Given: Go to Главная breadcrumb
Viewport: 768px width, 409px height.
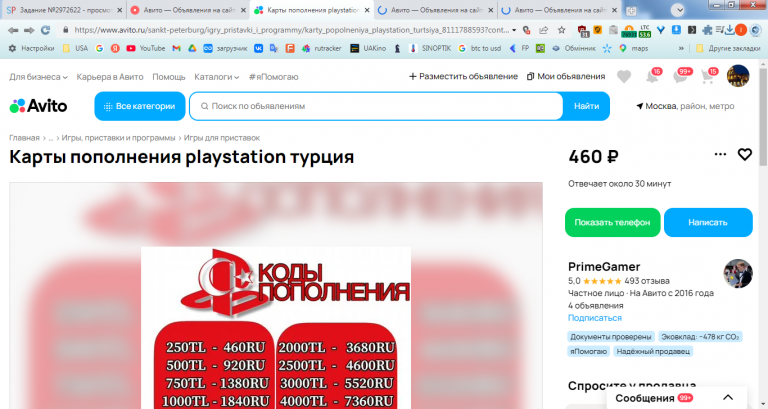Looking at the screenshot, I should [x=24, y=138].
